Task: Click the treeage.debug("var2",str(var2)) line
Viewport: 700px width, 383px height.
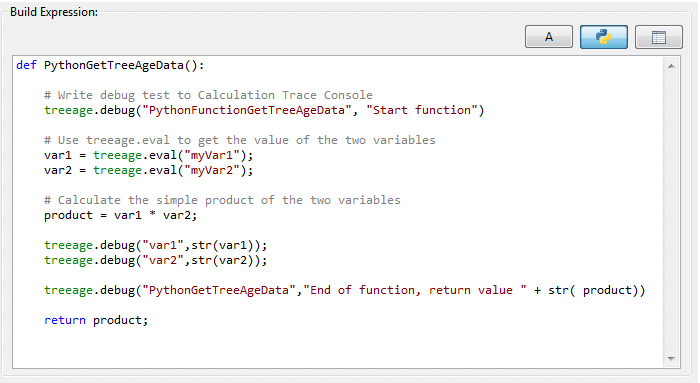Action: click(155, 260)
